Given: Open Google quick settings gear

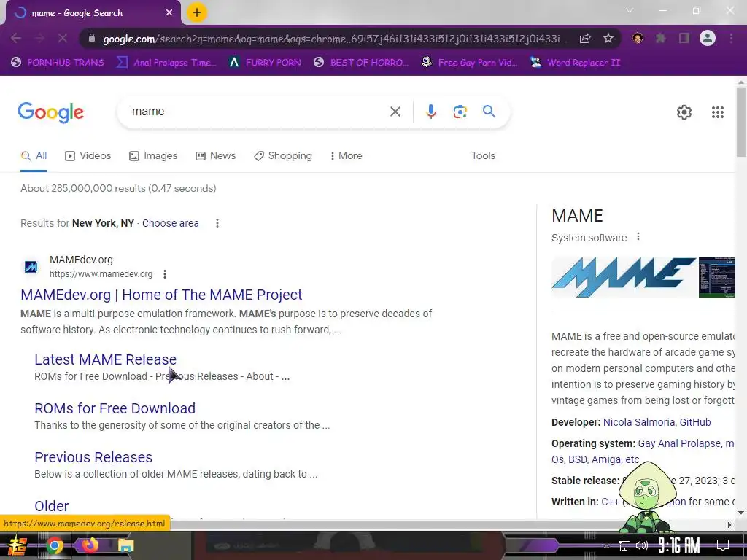Looking at the screenshot, I should pos(684,112).
